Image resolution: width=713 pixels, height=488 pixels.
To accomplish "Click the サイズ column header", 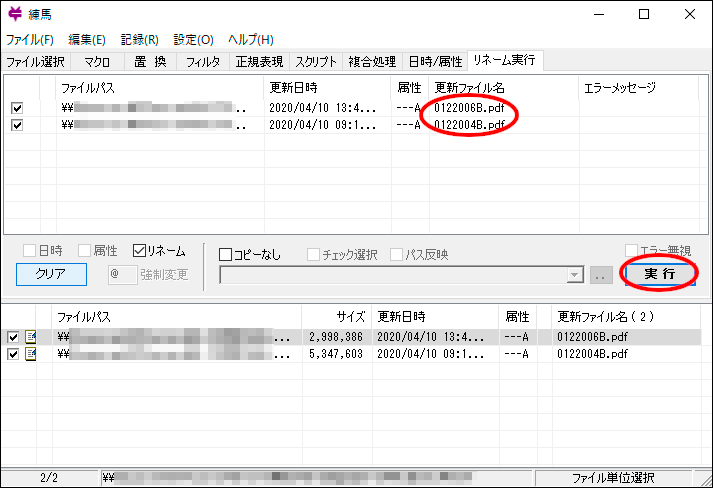I will [x=337, y=317].
